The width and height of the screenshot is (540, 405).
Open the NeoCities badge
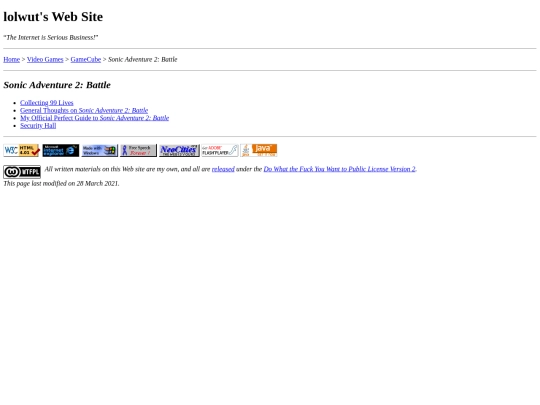tap(179, 150)
